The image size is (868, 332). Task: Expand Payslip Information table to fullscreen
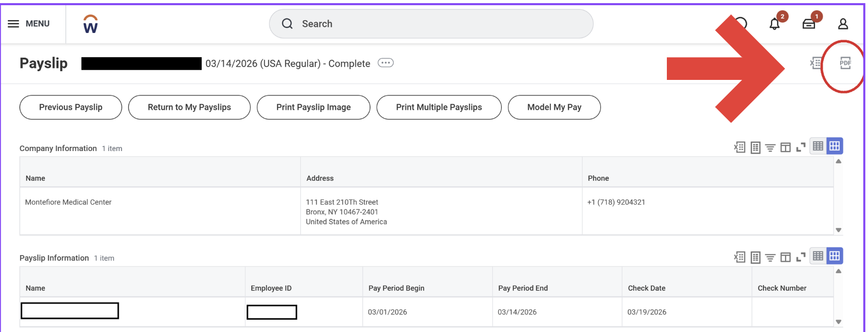pyautogui.click(x=800, y=257)
